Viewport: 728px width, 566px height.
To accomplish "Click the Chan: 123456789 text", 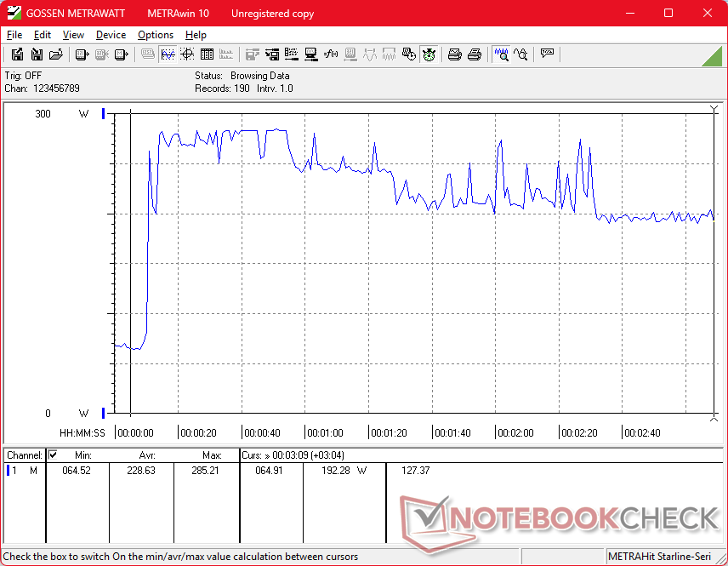I will (x=43, y=89).
